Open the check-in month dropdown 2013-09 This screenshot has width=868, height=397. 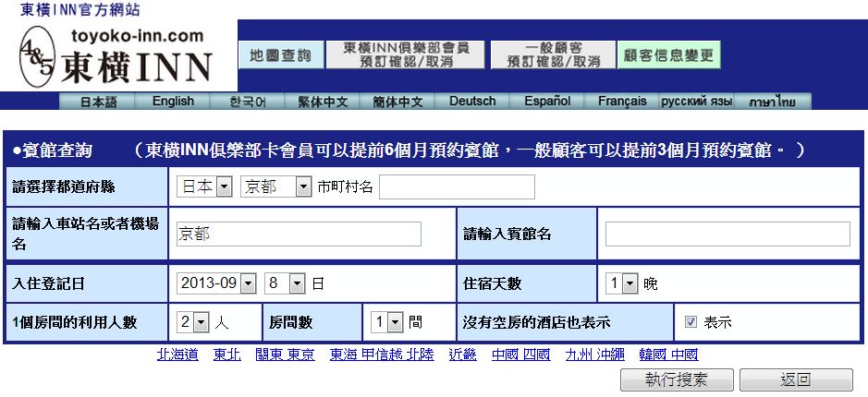point(216,284)
